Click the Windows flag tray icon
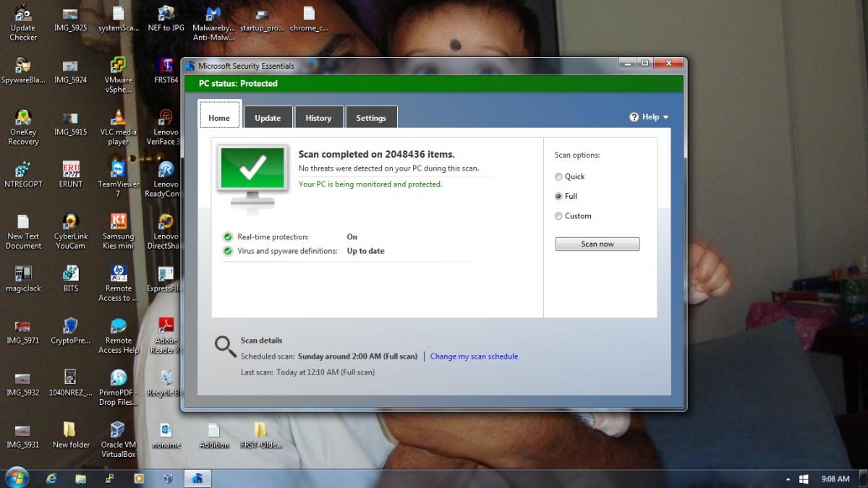Viewport: 868px width, 488px height. [x=804, y=479]
